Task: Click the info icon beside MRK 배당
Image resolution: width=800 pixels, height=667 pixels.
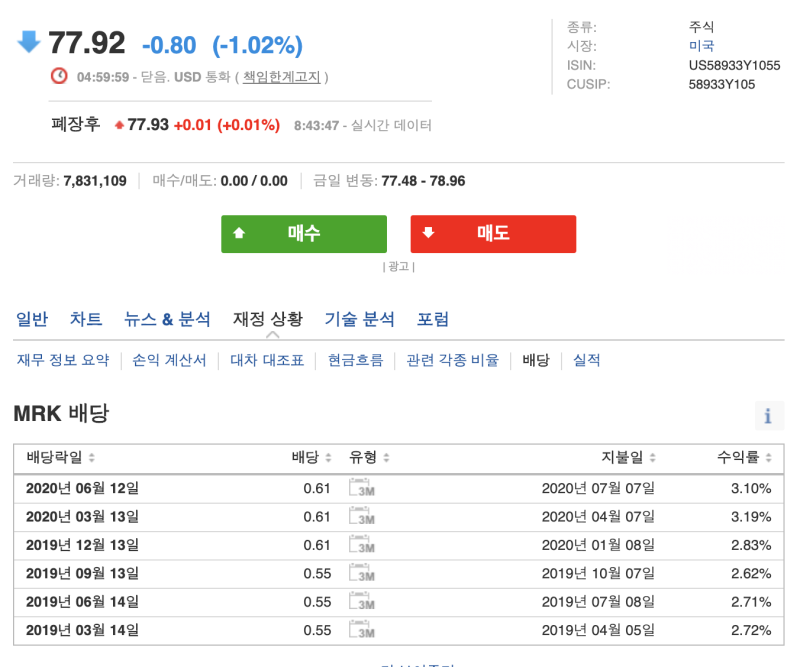Action: [769, 416]
